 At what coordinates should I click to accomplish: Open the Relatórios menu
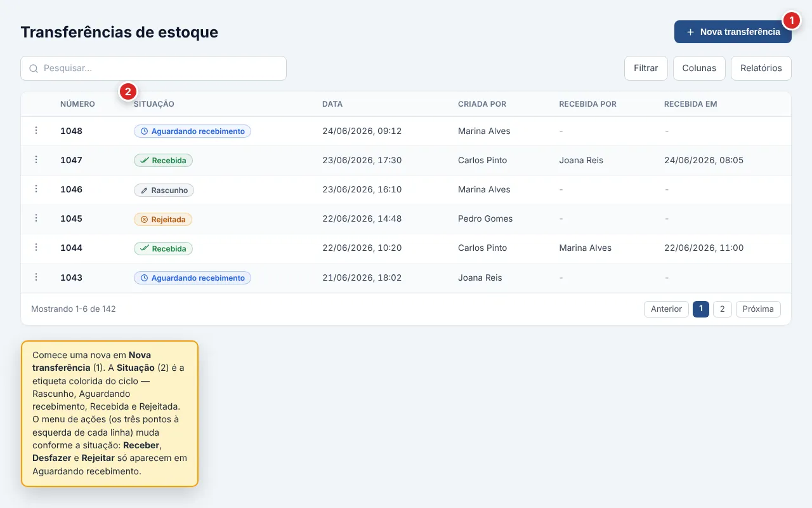[761, 68]
